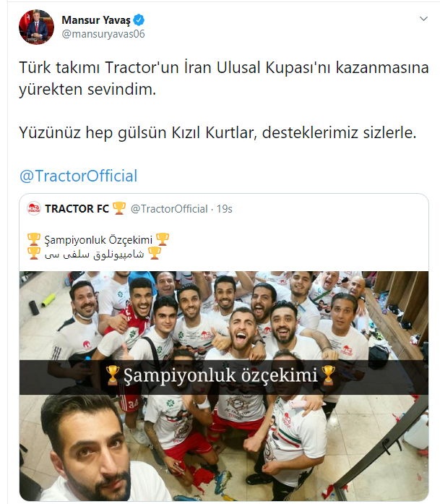
Task: Click the 19s timestamp on quoted tweet
Action: pos(224,209)
